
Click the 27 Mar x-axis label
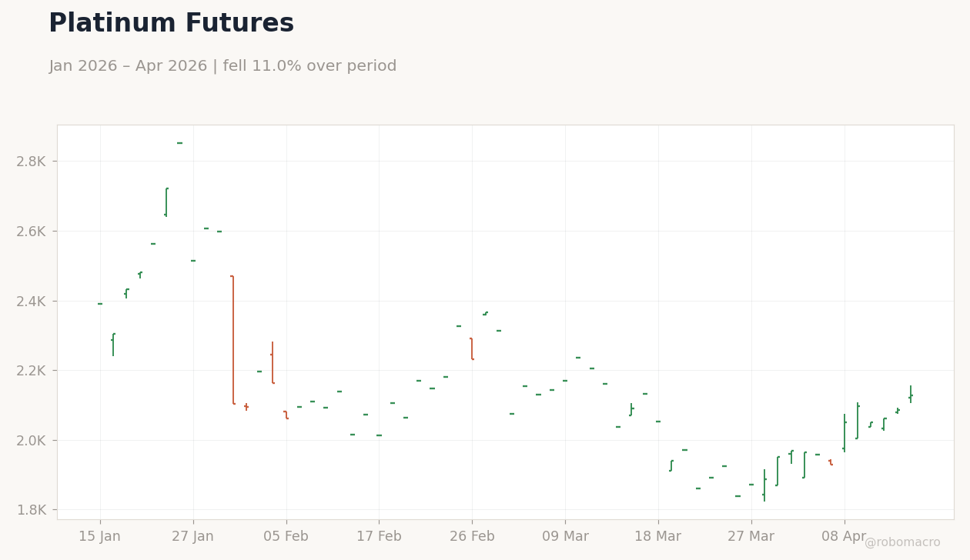tap(751, 537)
